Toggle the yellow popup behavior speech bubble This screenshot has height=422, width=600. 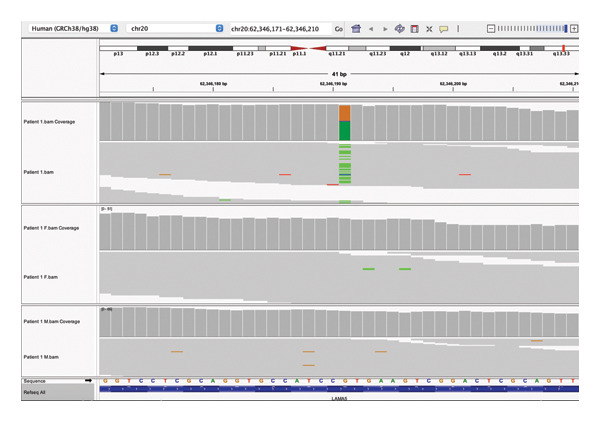[x=443, y=29]
